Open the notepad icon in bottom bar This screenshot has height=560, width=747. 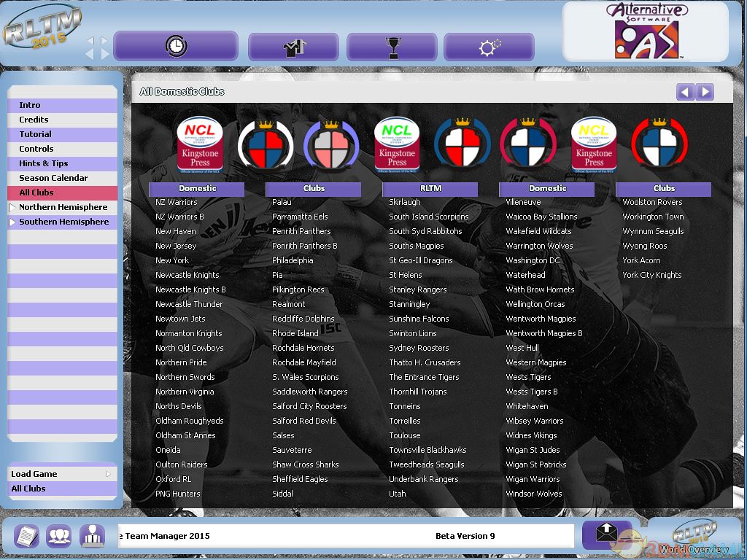(x=27, y=536)
